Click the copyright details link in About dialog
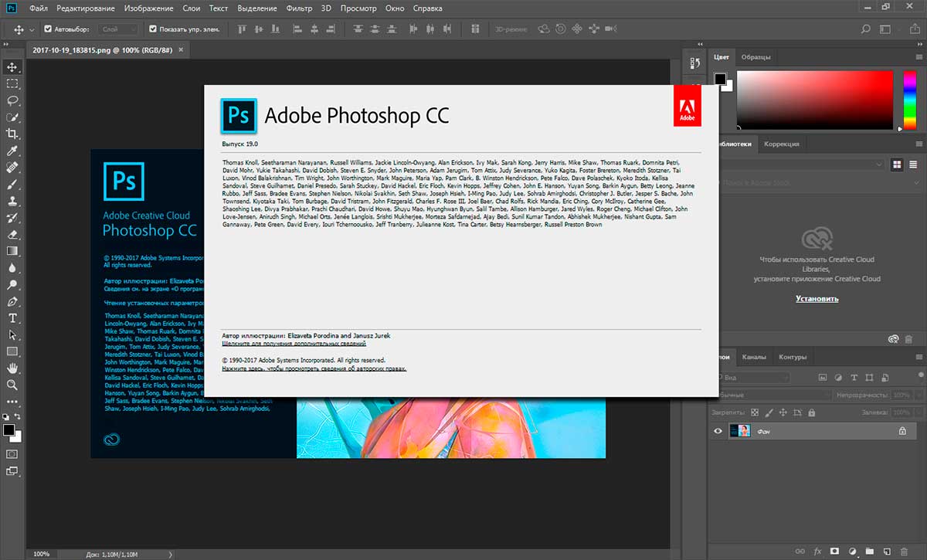 pos(314,369)
